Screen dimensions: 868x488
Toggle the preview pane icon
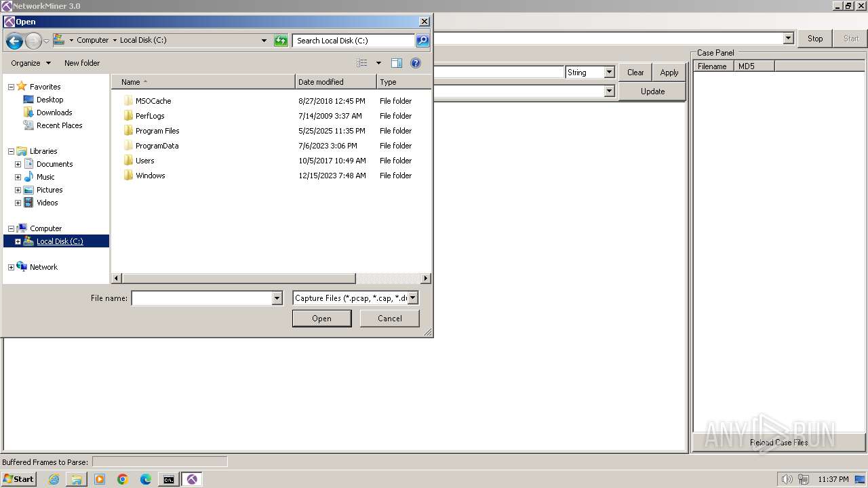[397, 63]
